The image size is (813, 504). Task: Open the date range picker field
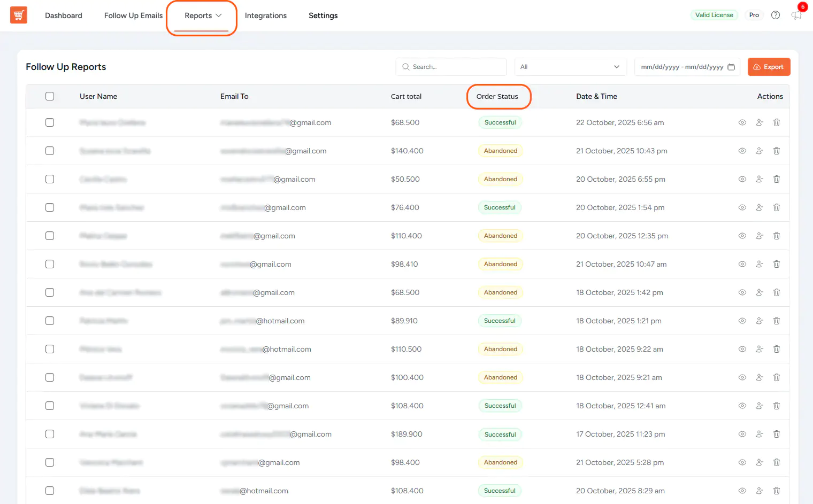679,66
